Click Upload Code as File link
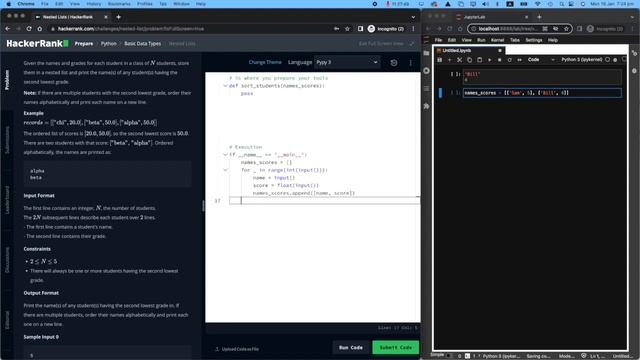This screenshot has width=640, height=360. click(x=237, y=349)
